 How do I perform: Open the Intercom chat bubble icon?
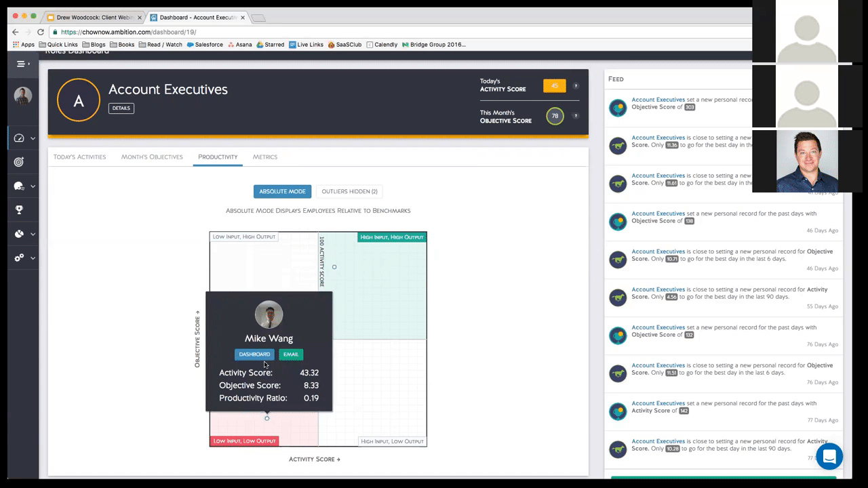[829, 457]
